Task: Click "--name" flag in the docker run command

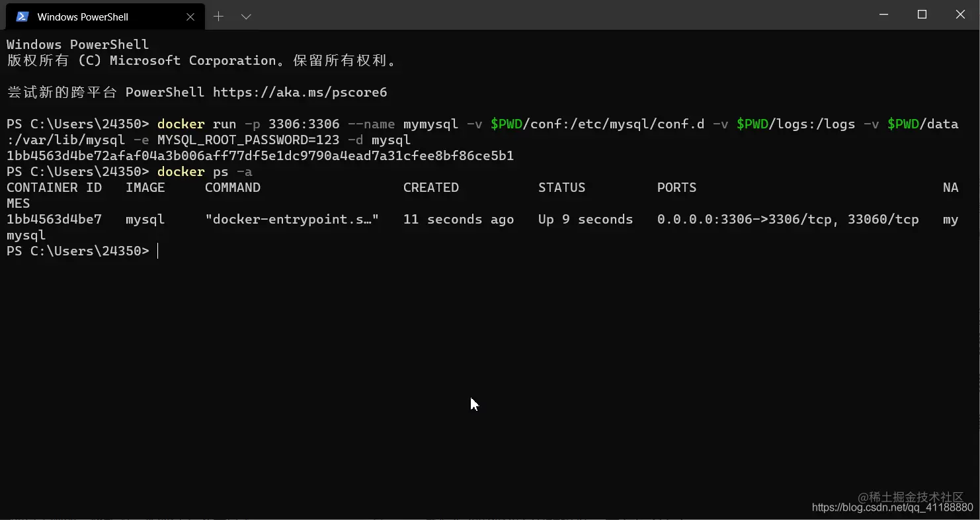Action: coord(372,124)
